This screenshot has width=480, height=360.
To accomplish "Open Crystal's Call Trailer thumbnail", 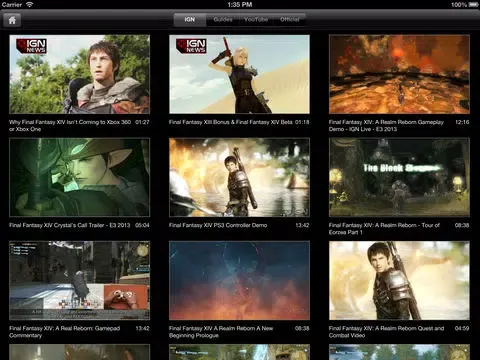I will [x=79, y=178].
